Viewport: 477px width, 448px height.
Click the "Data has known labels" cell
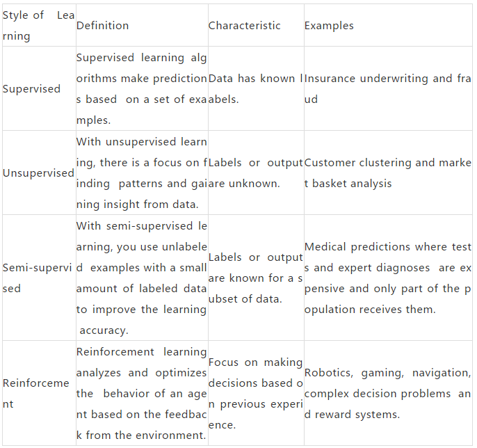[255, 89]
